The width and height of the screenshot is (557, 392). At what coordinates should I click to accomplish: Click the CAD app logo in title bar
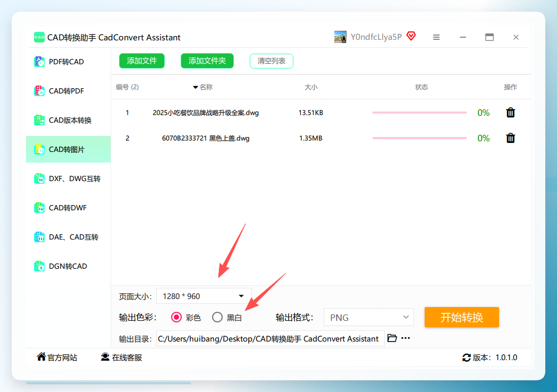click(x=39, y=37)
